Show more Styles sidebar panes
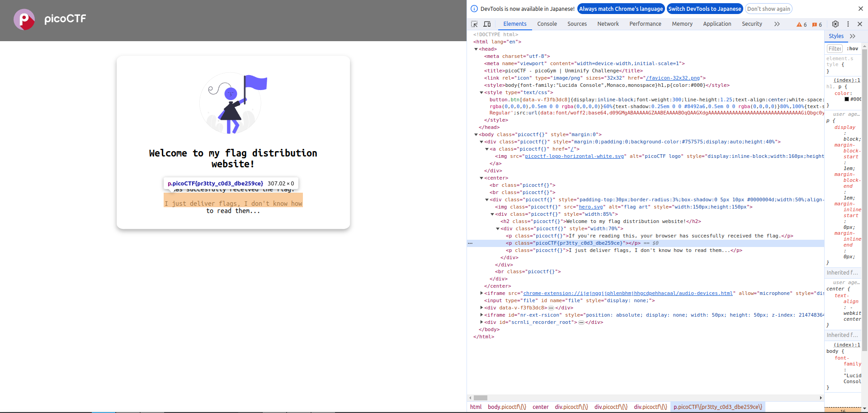Screen dimensions: 868x413 click(x=853, y=36)
